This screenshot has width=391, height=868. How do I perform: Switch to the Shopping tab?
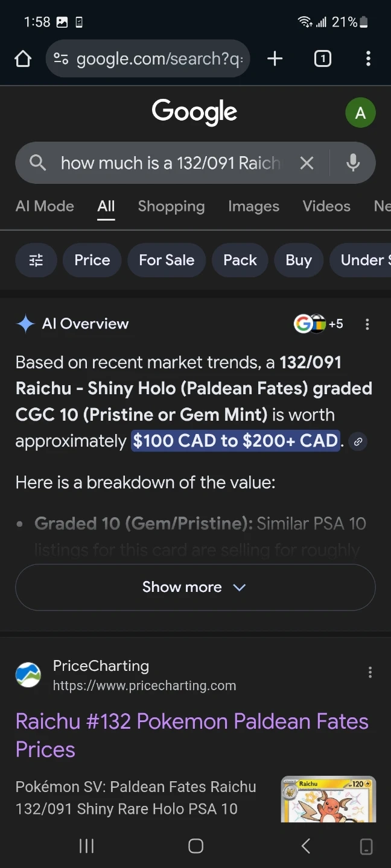[x=171, y=206]
